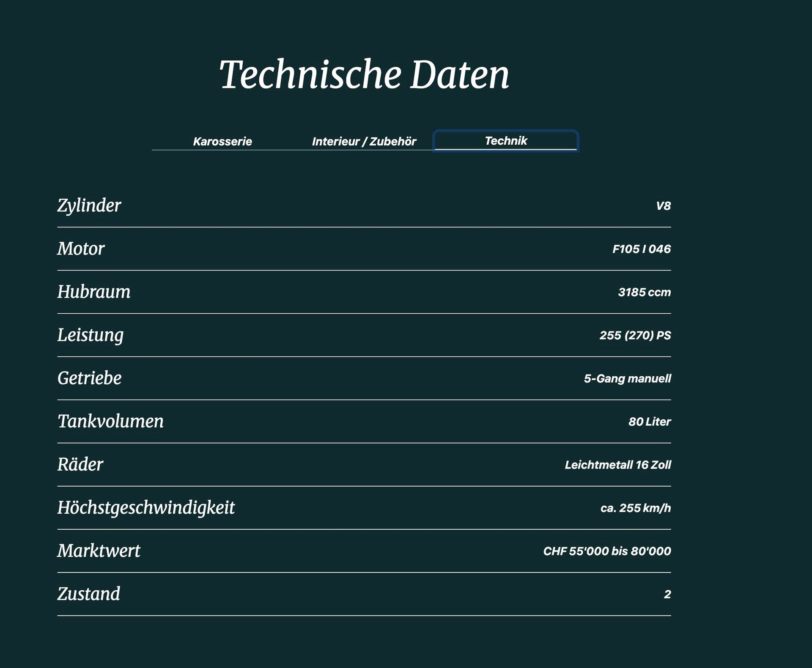The image size is (812, 668).
Task: Click the Hubraum row label
Action: [x=94, y=292]
